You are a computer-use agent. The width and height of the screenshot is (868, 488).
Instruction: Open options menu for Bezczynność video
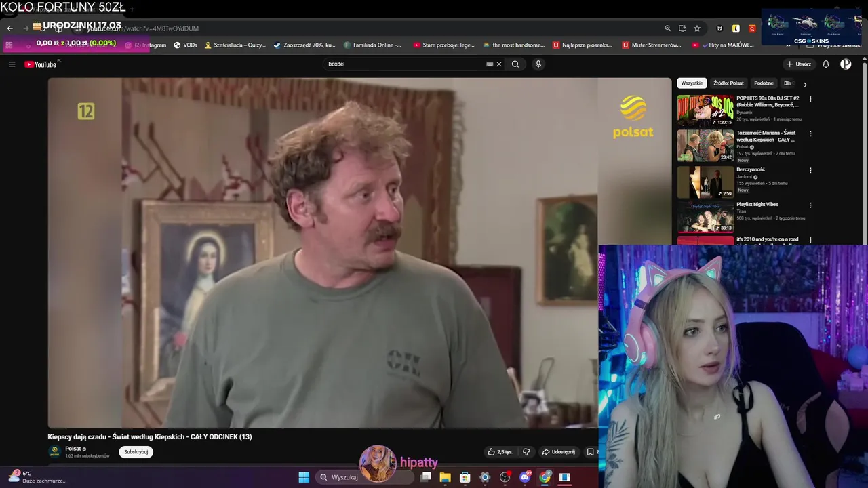(810, 170)
